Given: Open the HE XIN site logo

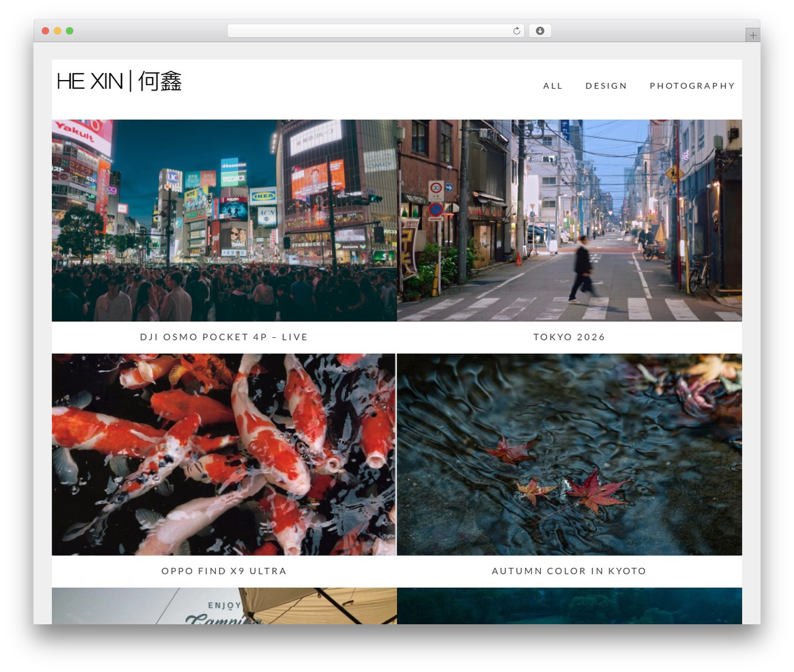Looking at the screenshot, I should [x=119, y=81].
